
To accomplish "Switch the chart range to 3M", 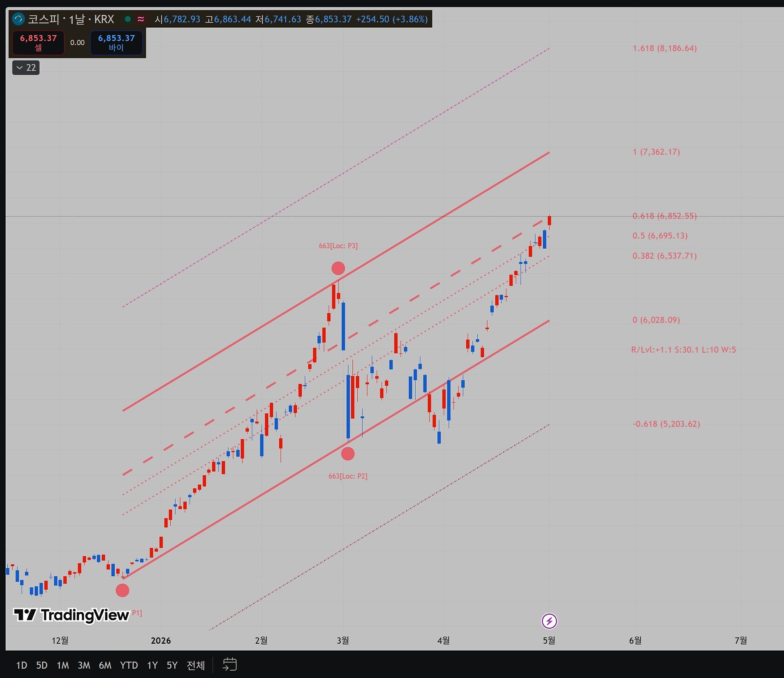I will click(84, 665).
